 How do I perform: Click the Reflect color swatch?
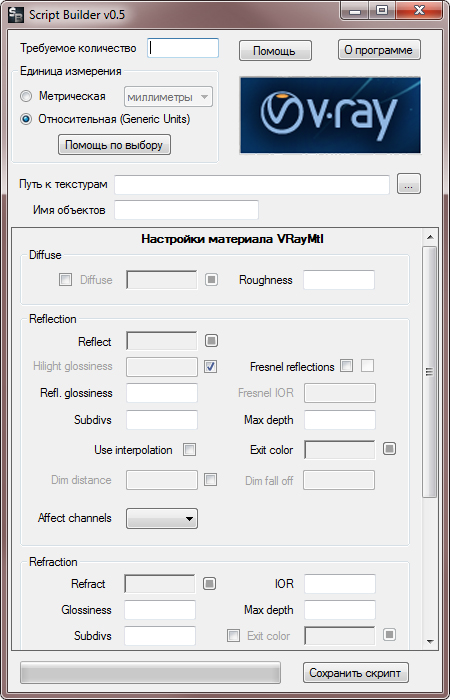[x=162, y=341]
